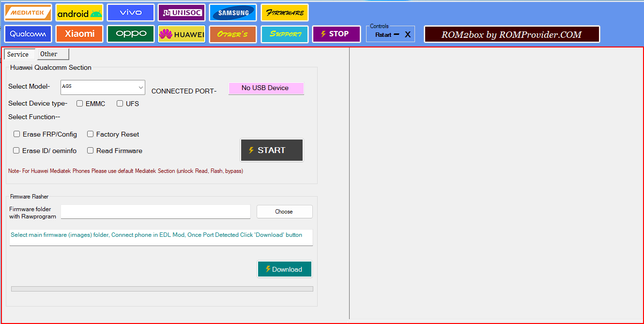Check the Erase FRP/Config function
The height and width of the screenshot is (324, 644).
pyautogui.click(x=16, y=134)
